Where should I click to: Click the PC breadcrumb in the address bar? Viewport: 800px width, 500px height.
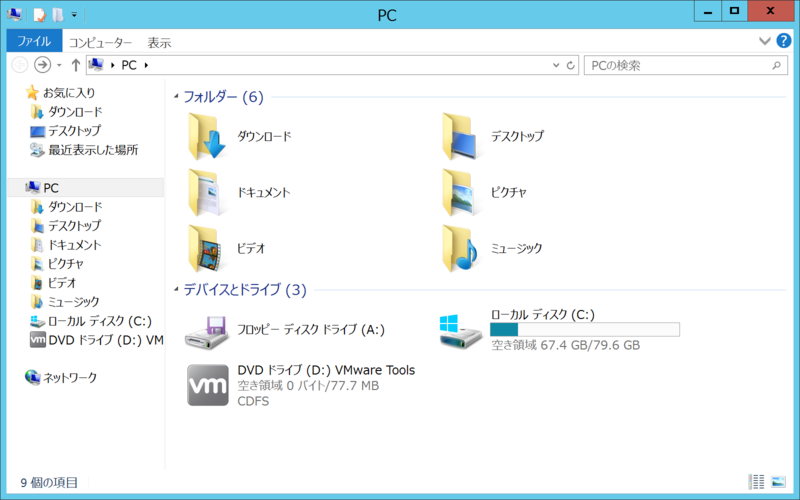point(129,65)
